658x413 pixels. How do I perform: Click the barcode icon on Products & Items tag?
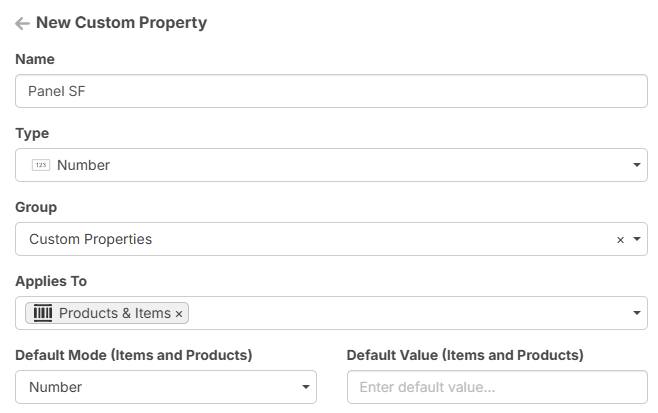[x=43, y=313]
